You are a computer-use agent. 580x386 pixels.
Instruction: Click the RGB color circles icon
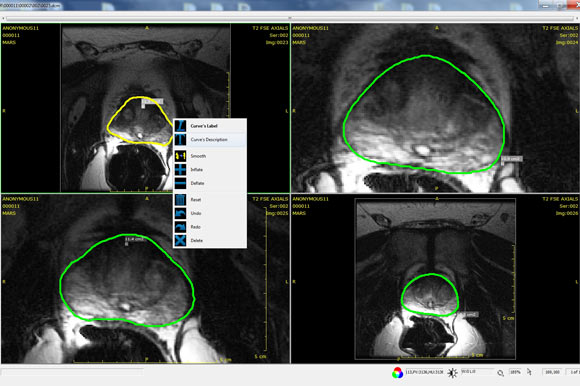point(398,373)
